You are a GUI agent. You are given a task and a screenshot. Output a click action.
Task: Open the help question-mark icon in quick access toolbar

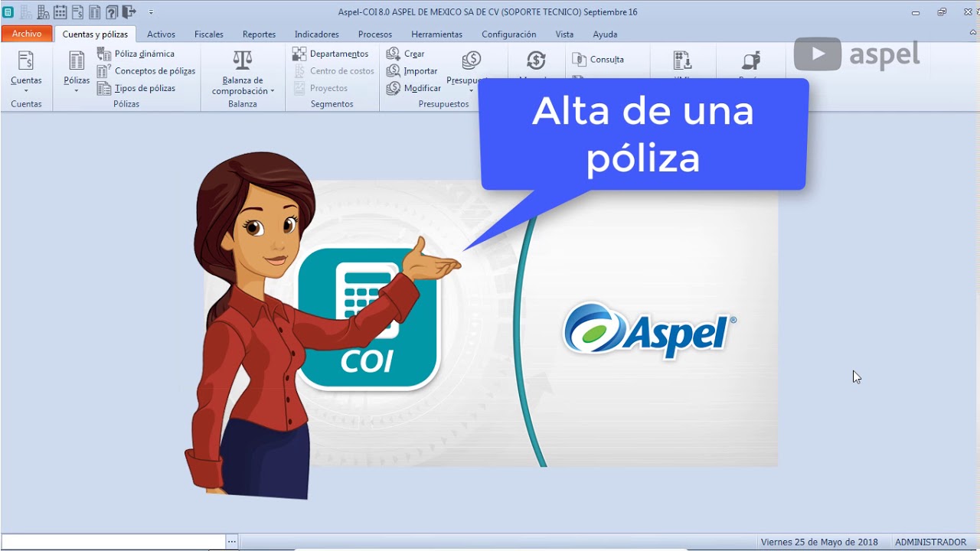(112, 12)
